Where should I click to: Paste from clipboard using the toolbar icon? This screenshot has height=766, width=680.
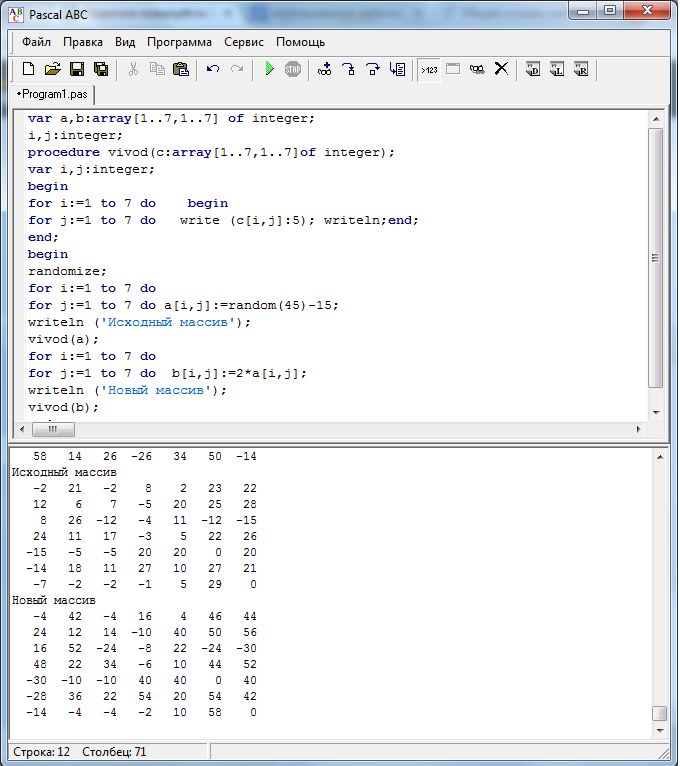(181, 69)
